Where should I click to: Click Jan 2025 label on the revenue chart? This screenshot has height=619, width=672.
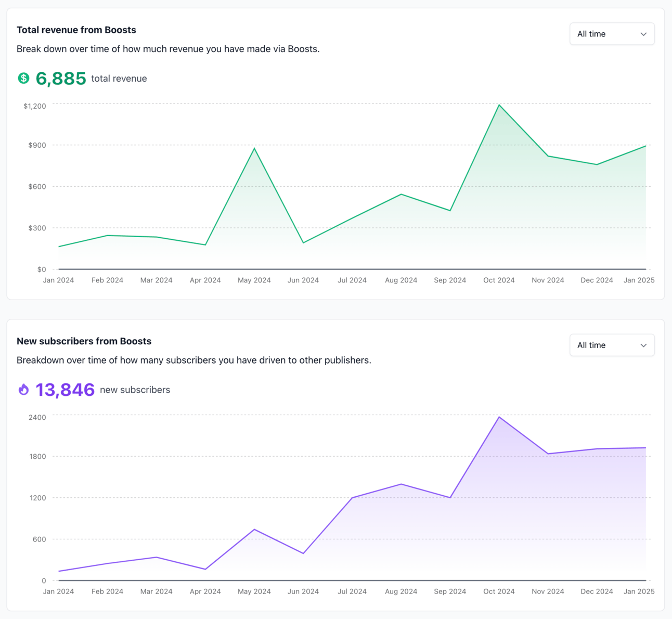coord(639,280)
